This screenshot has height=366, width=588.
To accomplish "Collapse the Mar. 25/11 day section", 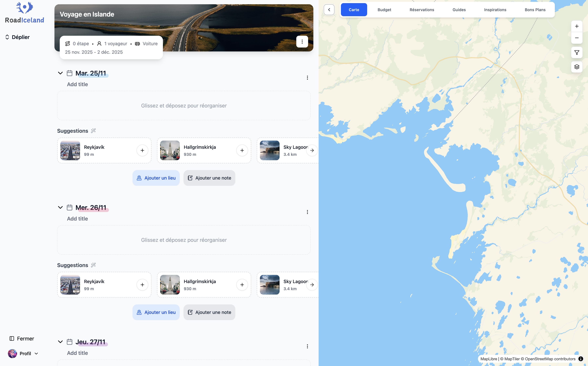I will (60, 73).
